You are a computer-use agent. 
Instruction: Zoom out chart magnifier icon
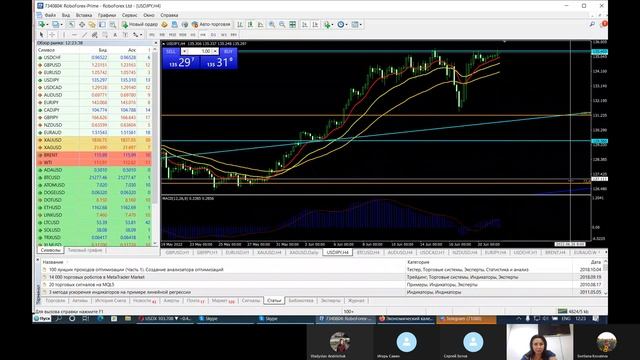pos(282,24)
